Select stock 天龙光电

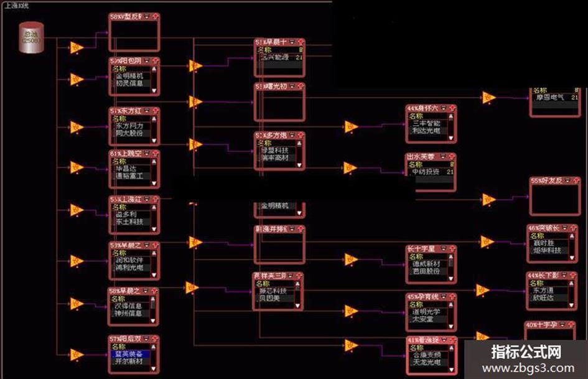click(x=427, y=362)
